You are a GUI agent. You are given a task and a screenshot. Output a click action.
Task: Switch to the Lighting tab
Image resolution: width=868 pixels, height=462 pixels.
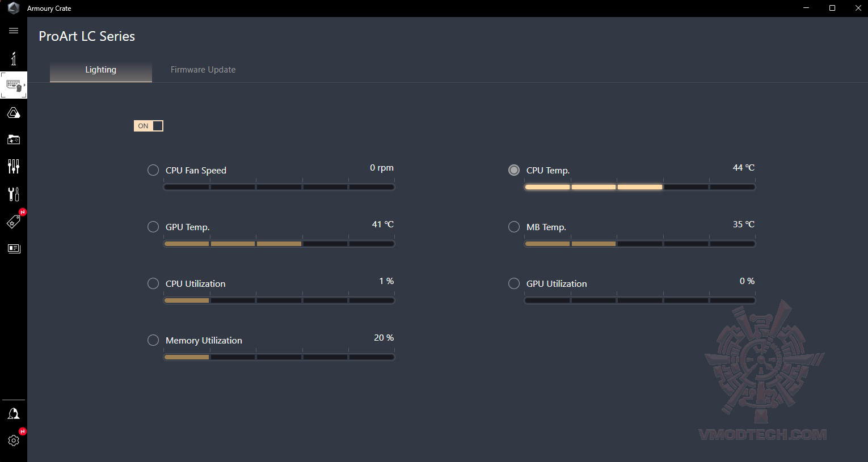[x=101, y=70]
